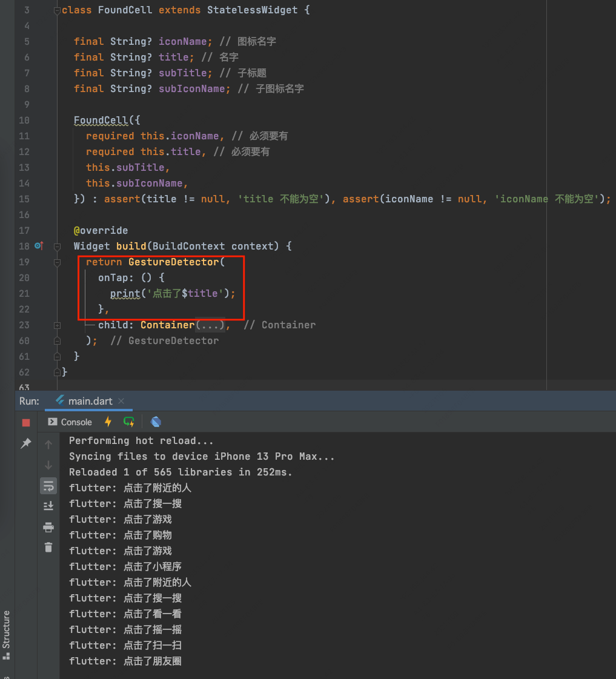Screen dimensions: 616x679
Task: Click fold end marker on line 61
Action: tap(57, 356)
